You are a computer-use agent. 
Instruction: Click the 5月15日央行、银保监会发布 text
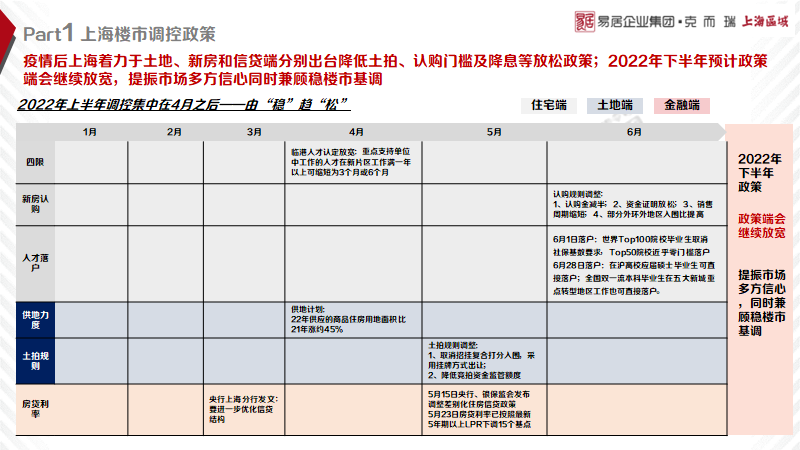coord(479,399)
